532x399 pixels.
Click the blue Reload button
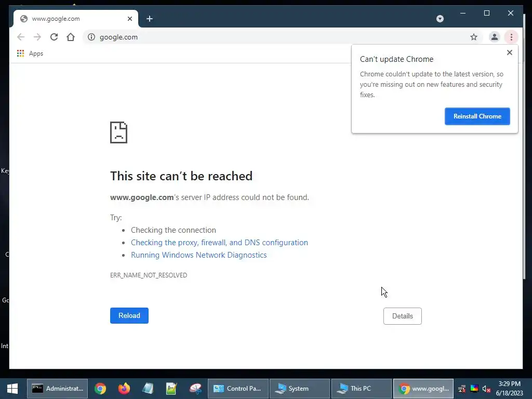tap(129, 315)
